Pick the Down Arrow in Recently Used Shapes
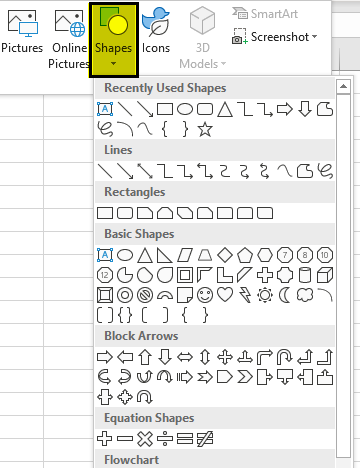Viewport: 360px width, 468px height. coord(305,109)
